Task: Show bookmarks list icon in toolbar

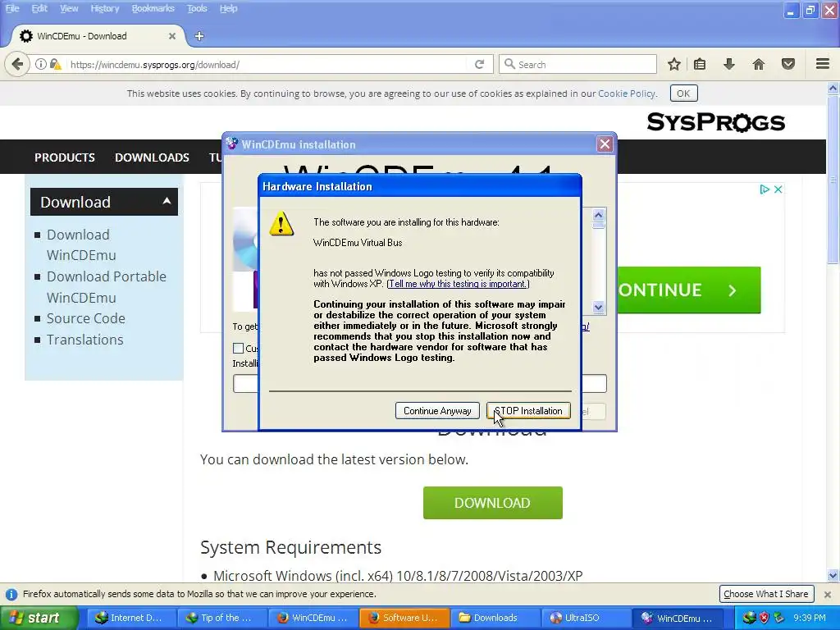Action: (x=700, y=64)
